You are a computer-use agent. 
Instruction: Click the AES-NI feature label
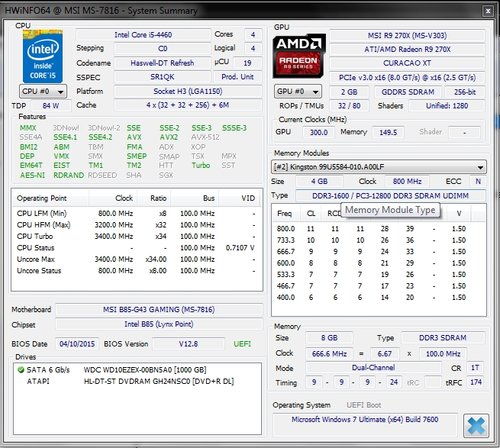click(32, 175)
